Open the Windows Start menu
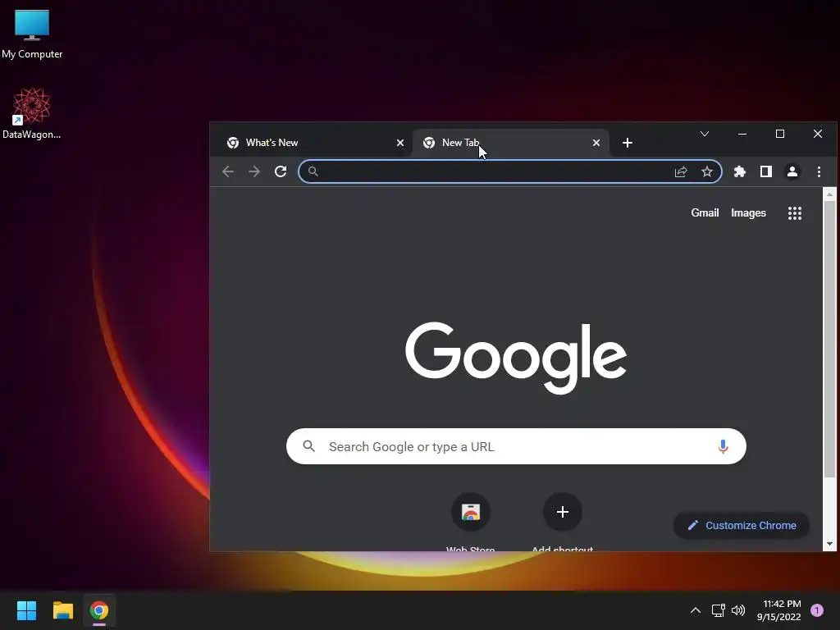This screenshot has width=840, height=630. 26,610
